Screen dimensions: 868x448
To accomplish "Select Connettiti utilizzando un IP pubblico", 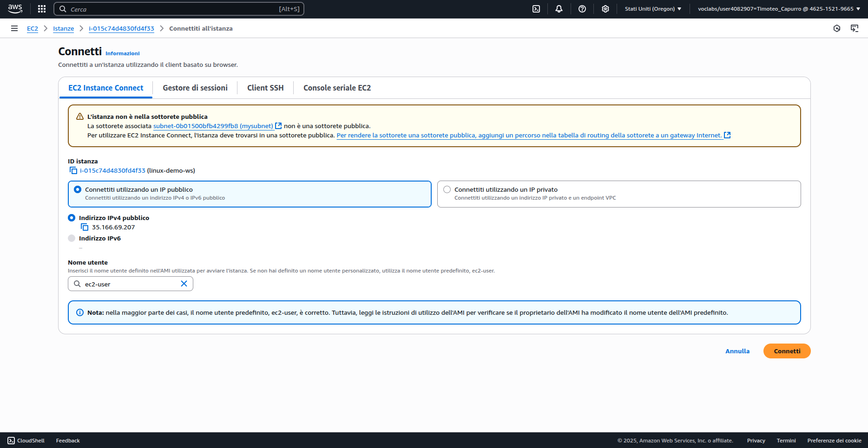I will (x=250, y=194).
